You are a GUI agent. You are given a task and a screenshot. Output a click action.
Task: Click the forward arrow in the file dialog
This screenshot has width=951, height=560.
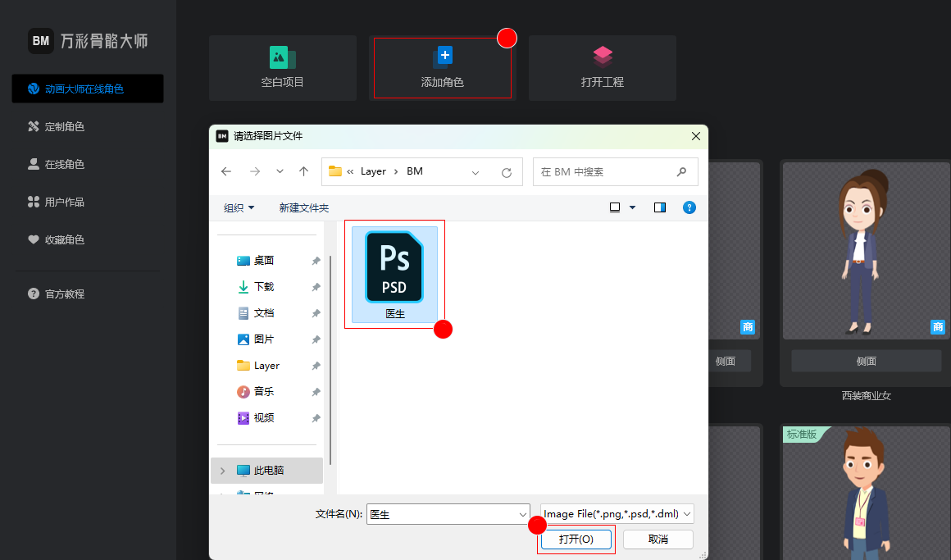(255, 171)
